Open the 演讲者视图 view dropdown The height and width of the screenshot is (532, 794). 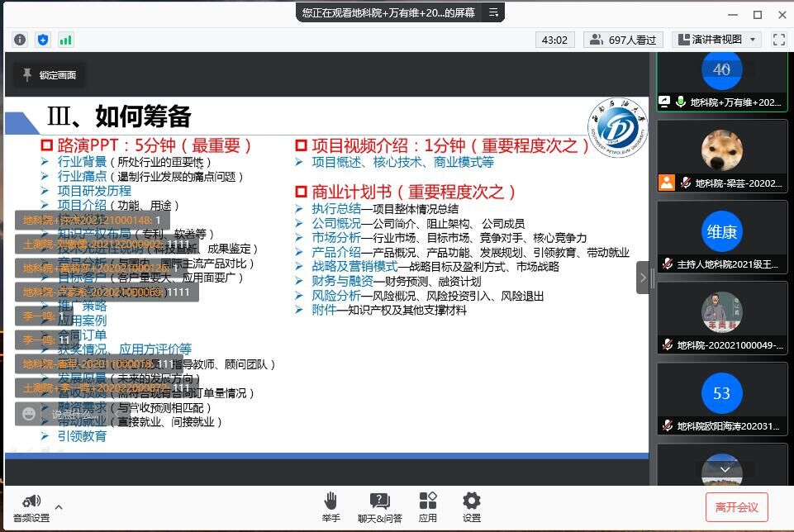click(x=716, y=40)
